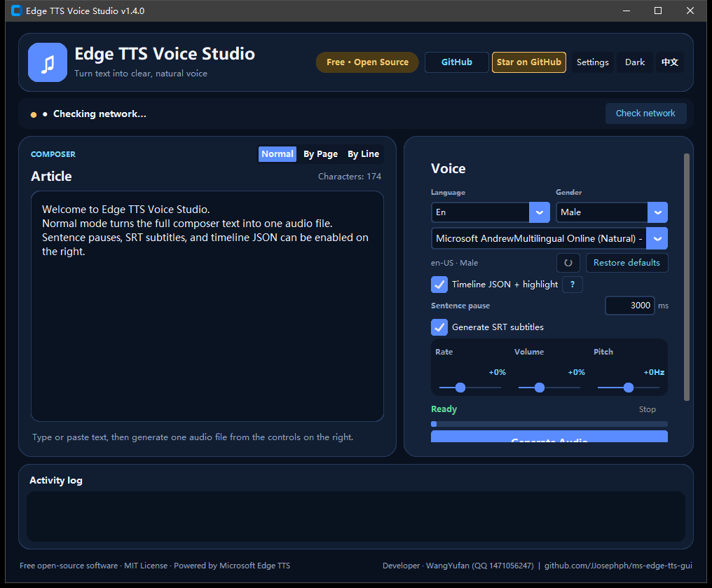712x588 pixels.
Task: Click the Characters: 174 counter text
Action: [x=350, y=177]
